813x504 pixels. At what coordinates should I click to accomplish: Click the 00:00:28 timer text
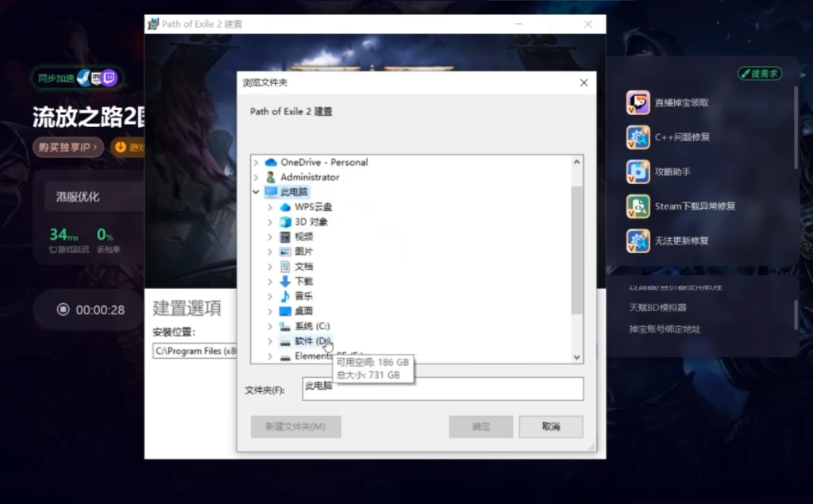tap(100, 310)
